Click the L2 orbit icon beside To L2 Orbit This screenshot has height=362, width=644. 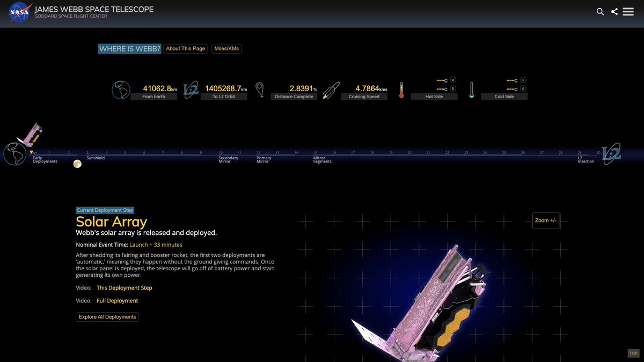pyautogui.click(x=191, y=90)
